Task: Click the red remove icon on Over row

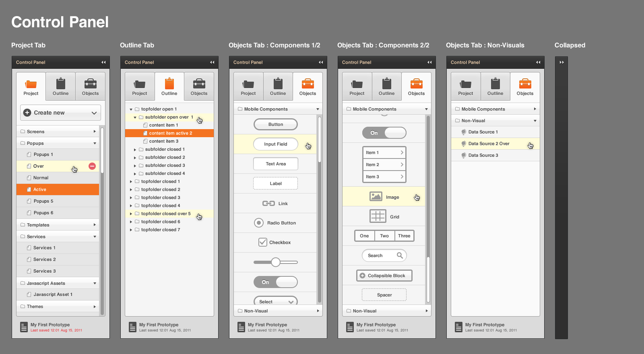Action: click(92, 166)
